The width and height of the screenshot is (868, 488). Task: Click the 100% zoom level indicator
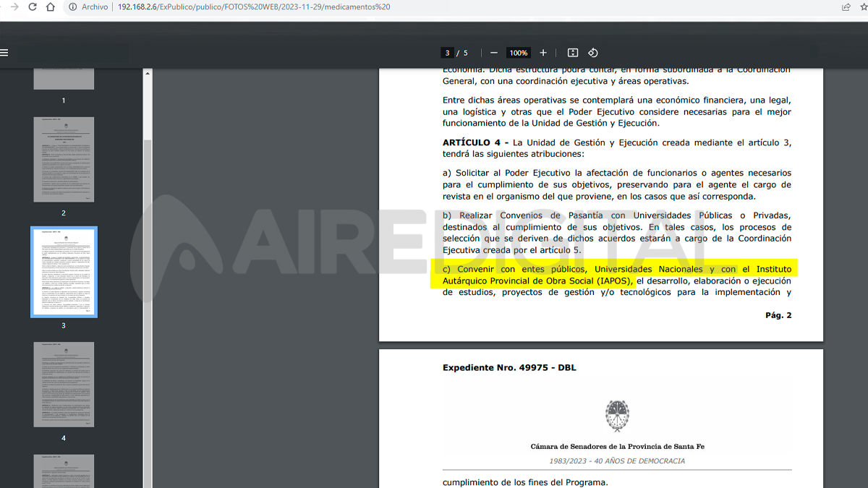[x=518, y=52]
